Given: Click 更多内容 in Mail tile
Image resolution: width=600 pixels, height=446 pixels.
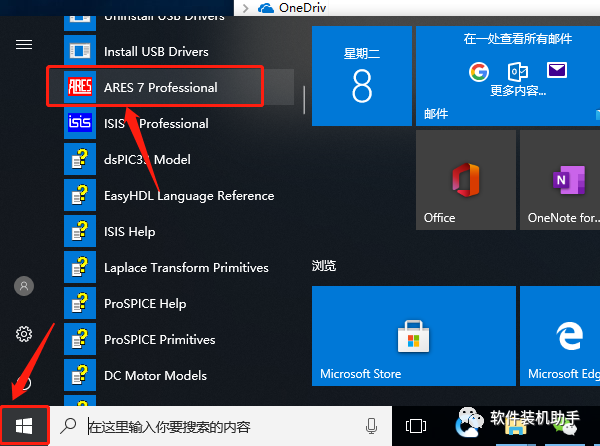Looking at the screenshot, I should pos(518,91).
